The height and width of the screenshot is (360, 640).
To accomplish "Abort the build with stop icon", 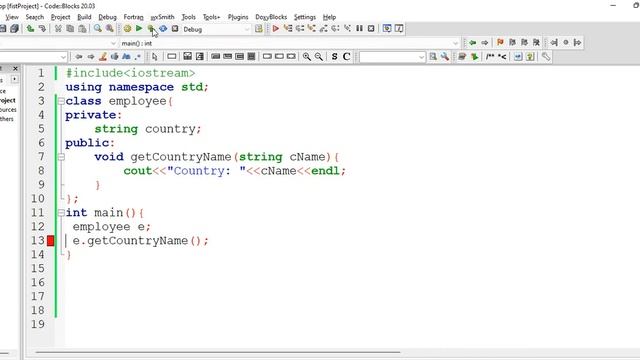I will pos(175,29).
